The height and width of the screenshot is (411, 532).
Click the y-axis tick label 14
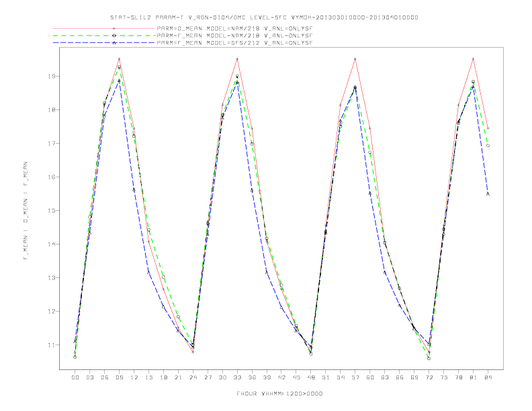(x=51, y=244)
